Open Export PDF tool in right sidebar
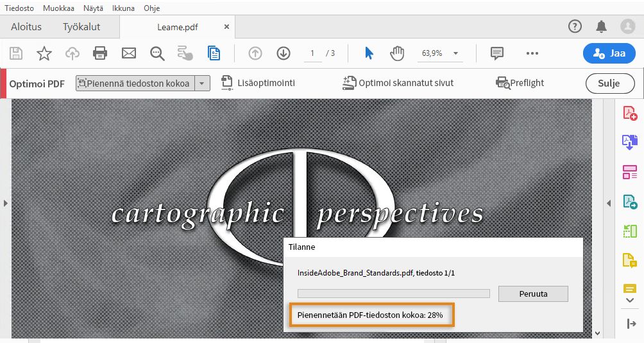Viewport: 644px width, 343px height. point(630,143)
